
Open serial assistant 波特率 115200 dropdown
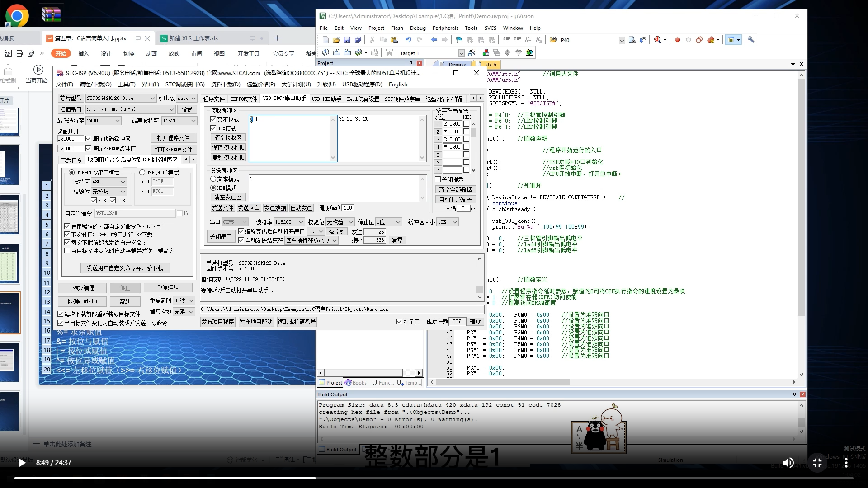pos(289,222)
